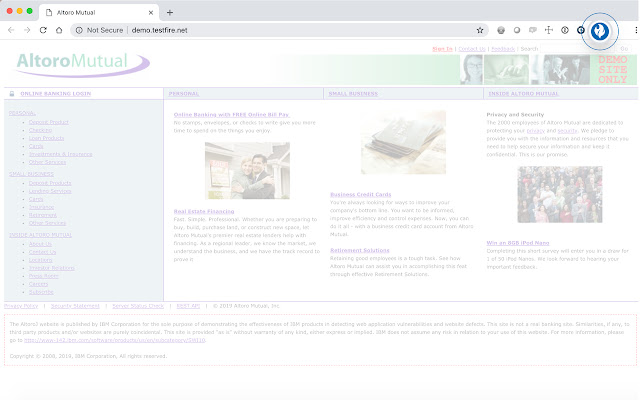Click the Sign In link
Image resolution: width=640 pixels, height=400 pixels.
442,49
